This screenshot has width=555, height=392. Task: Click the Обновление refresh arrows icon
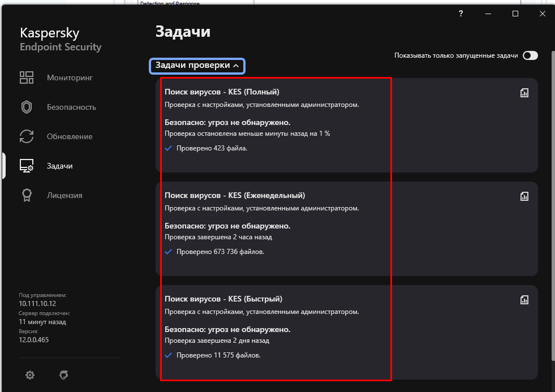pos(27,136)
